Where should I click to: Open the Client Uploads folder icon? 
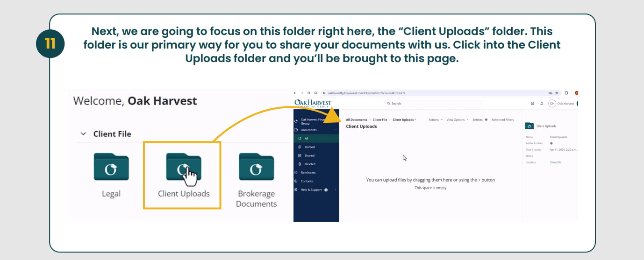(184, 167)
